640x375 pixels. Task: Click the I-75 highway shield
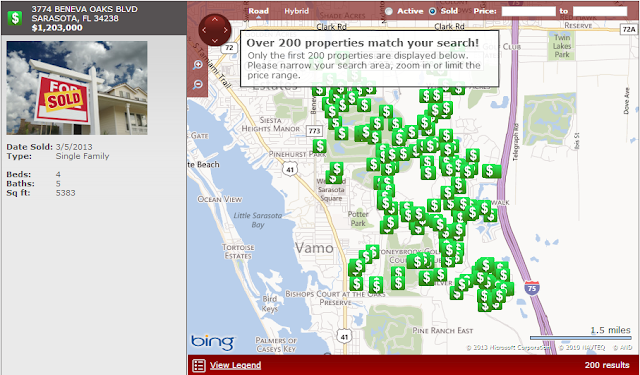point(532,288)
